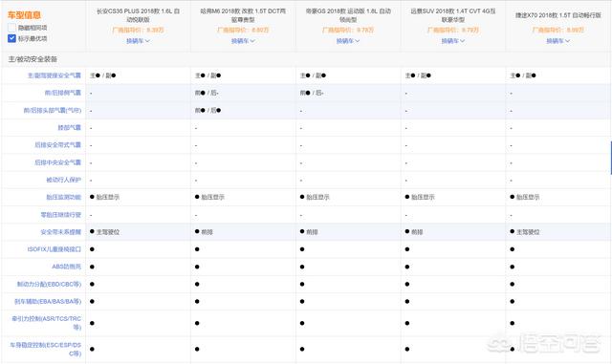Viewport: 612px width, 364px height.
Task: Click the 零胎压继续行驶 row label
Action: click(61, 215)
